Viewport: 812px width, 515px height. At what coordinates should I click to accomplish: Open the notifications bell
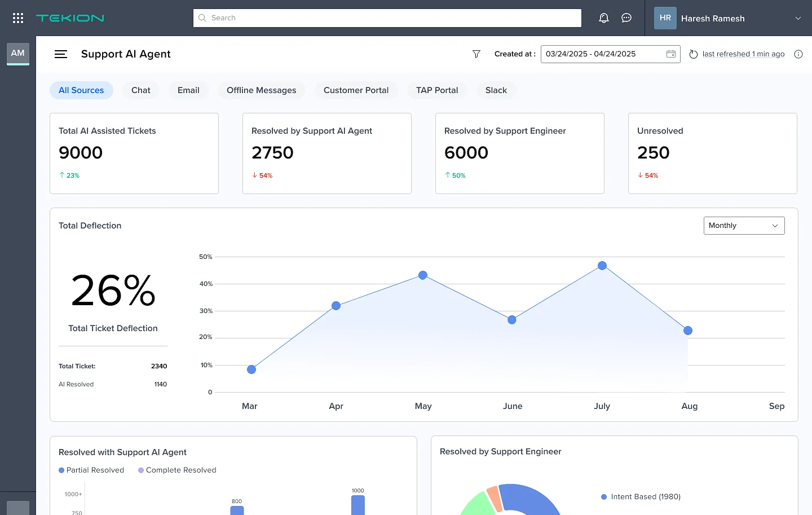604,18
